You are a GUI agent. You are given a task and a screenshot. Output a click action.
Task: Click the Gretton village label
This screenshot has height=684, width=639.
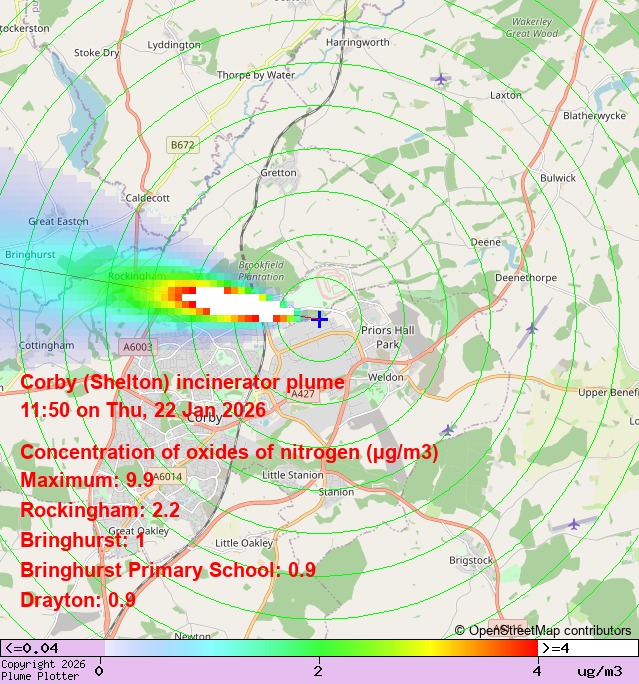coord(278,173)
